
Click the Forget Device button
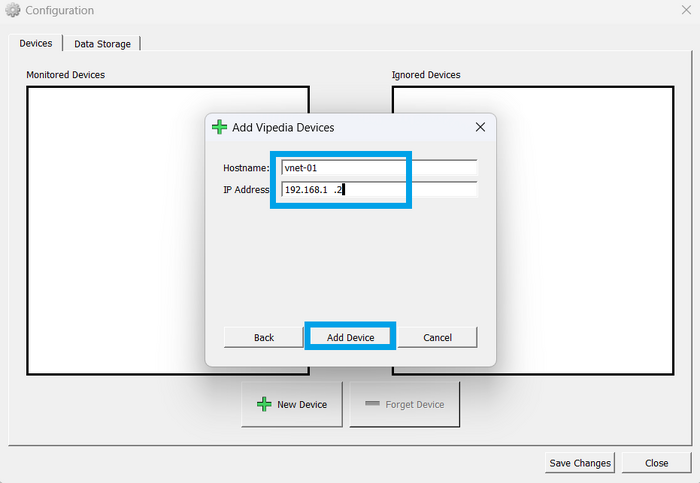[404, 404]
